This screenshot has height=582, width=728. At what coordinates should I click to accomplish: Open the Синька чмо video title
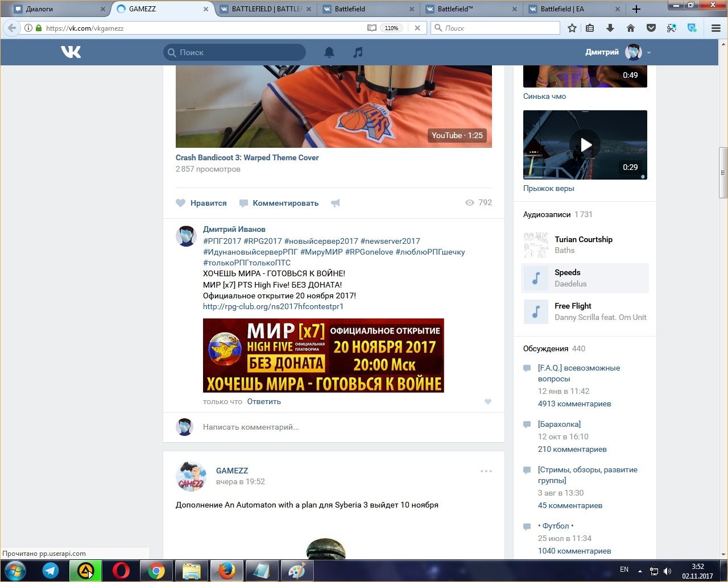tap(545, 96)
